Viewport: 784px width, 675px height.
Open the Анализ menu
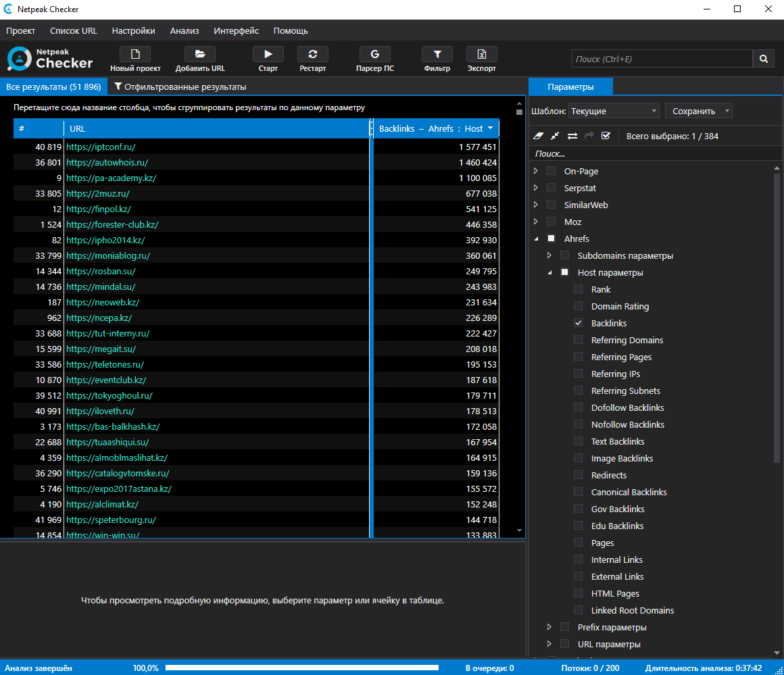click(x=185, y=31)
